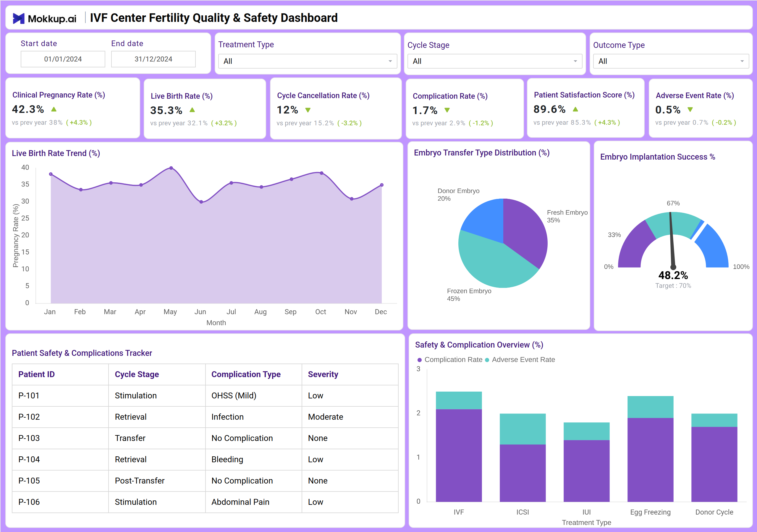Click the down arrow beside Complication Rate 1.7%
Viewport: 757px width, 532px height.
point(447,110)
